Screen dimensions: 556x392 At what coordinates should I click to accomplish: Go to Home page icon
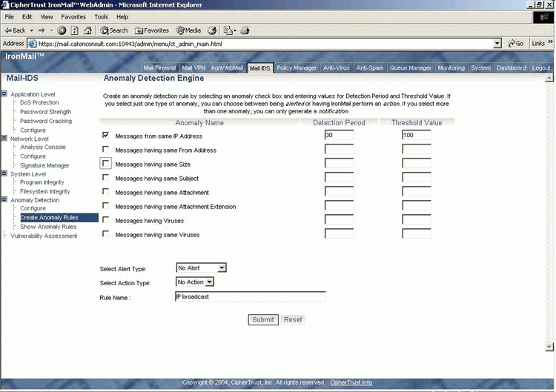click(x=88, y=30)
